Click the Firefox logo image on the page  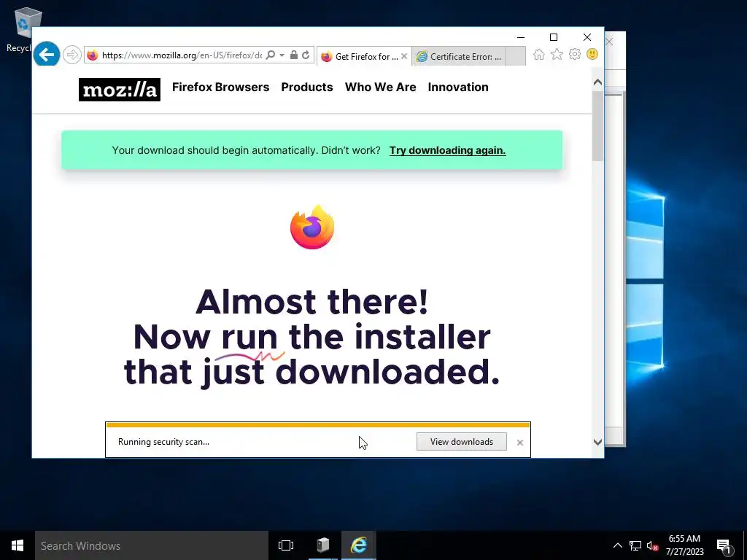pos(312,227)
